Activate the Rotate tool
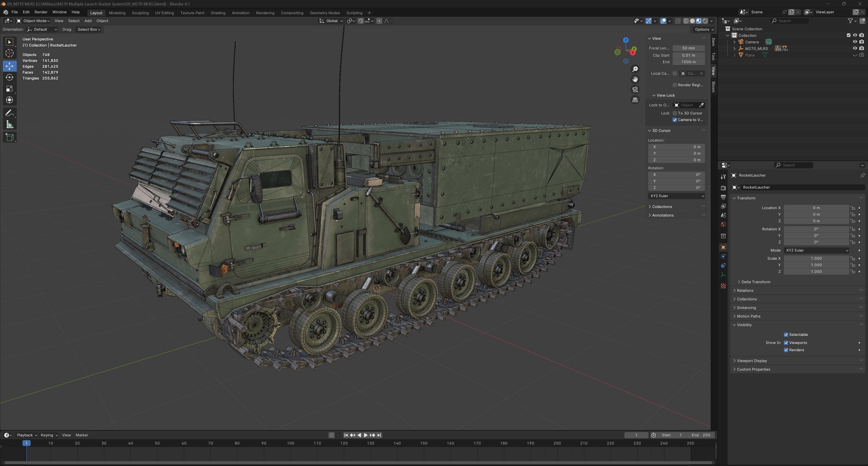This screenshot has height=466, width=868. [x=9, y=77]
